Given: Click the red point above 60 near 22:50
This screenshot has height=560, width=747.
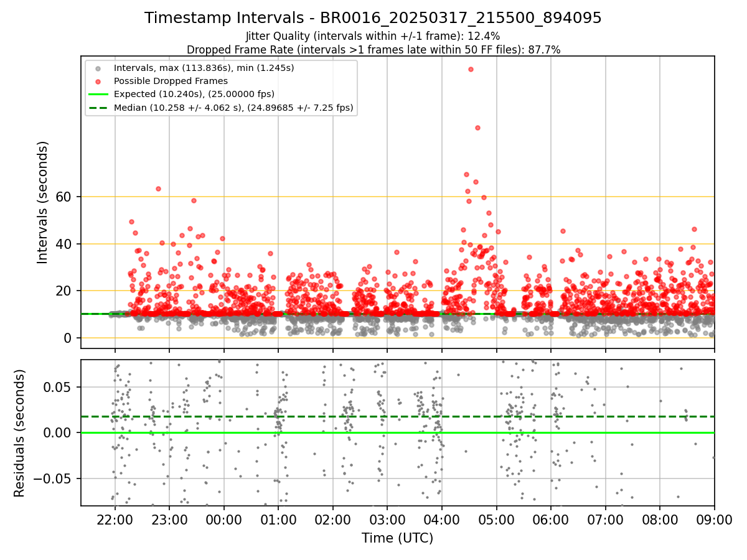Looking at the screenshot, I should [x=158, y=189].
